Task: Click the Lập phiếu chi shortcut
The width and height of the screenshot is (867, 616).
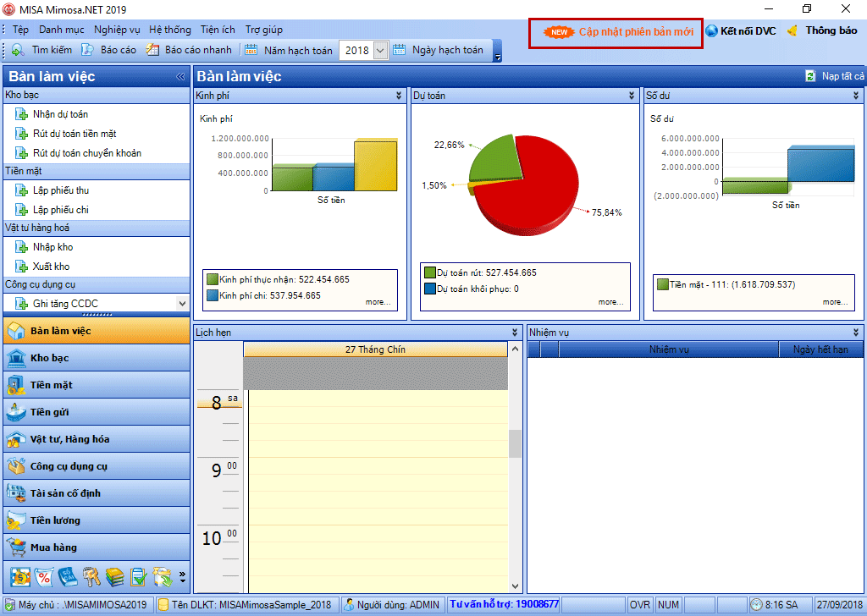Action: 61,210
